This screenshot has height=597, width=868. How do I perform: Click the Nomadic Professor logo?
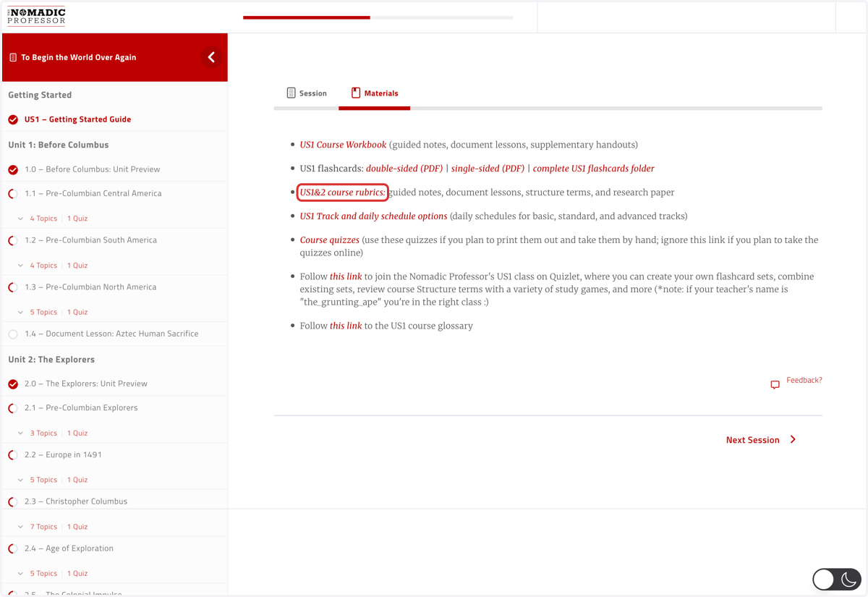36,16
